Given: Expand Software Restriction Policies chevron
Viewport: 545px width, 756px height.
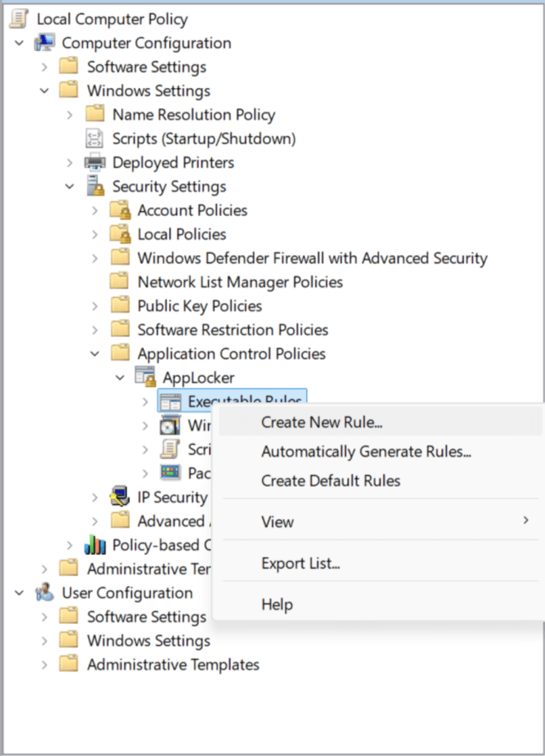Looking at the screenshot, I should 95,330.
